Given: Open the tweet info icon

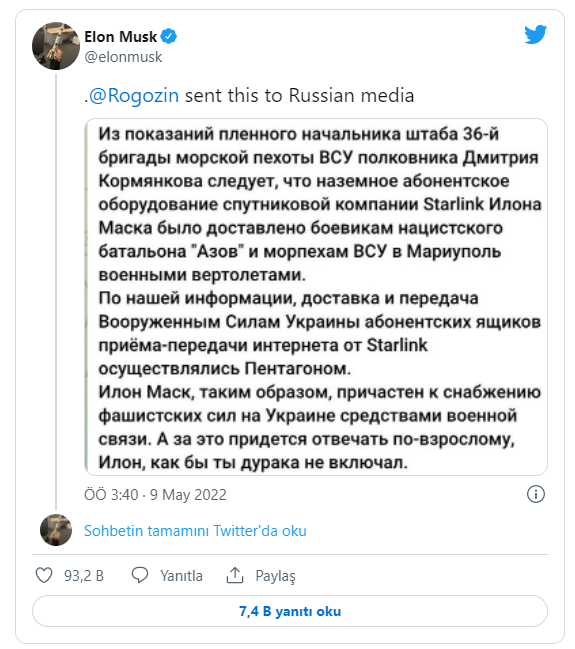Looking at the screenshot, I should pyautogui.click(x=536, y=494).
